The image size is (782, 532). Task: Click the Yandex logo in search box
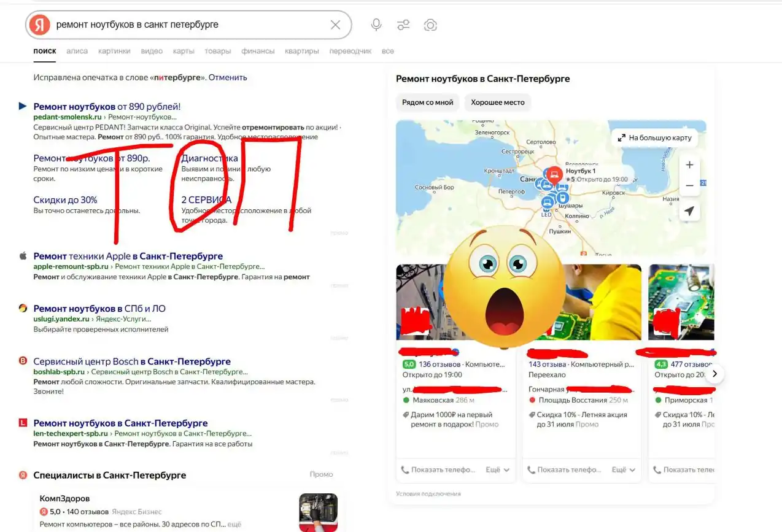tap(39, 25)
